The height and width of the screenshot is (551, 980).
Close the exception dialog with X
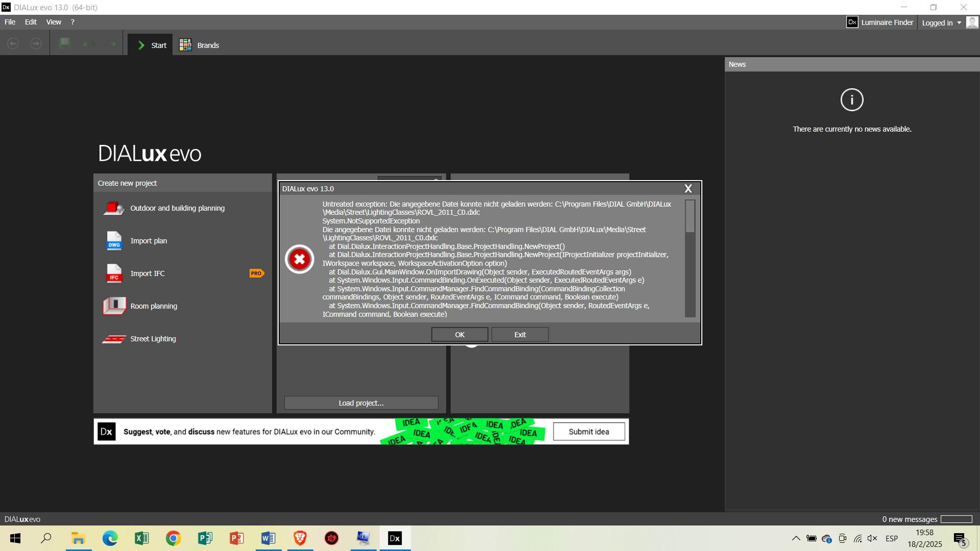click(688, 189)
